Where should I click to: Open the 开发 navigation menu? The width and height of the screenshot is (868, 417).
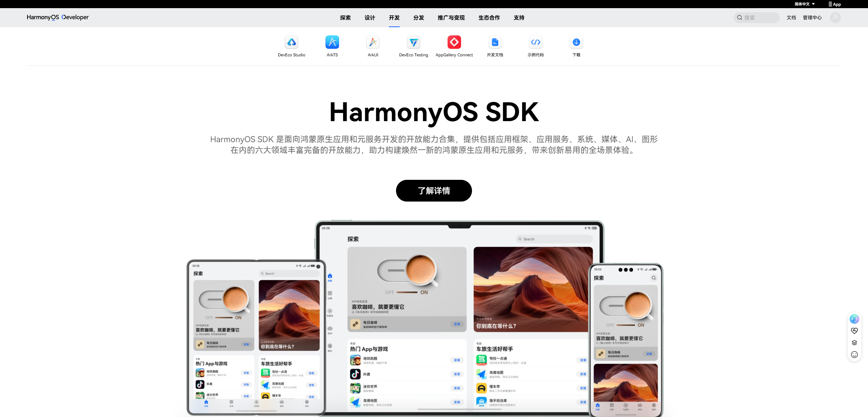coord(394,18)
